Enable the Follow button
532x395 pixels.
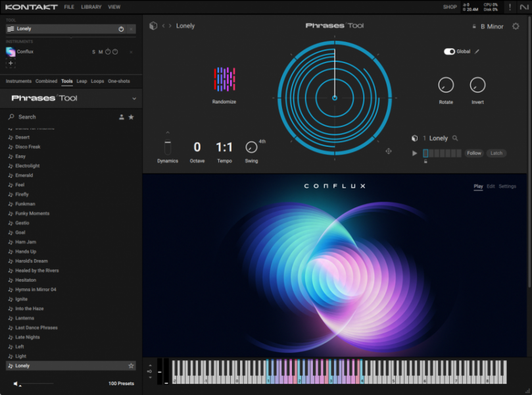473,153
